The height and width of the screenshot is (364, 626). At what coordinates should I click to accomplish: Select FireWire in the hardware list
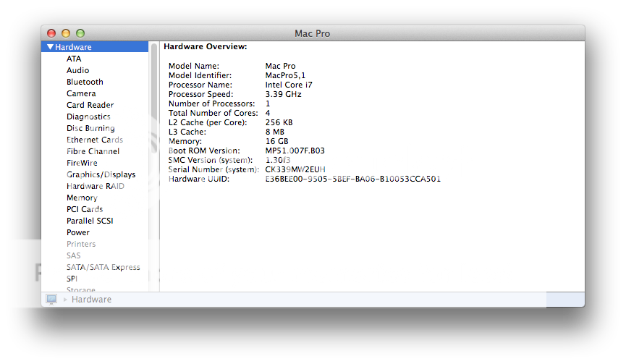[x=82, y=163]
